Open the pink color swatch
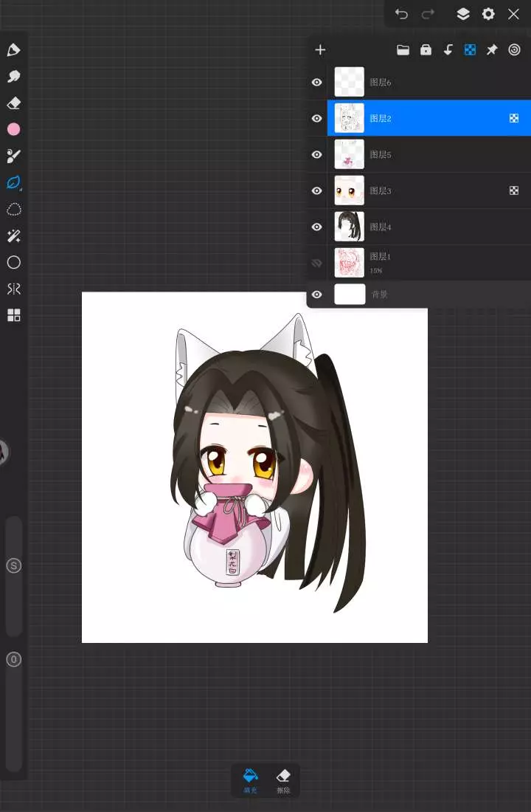Image resolution: width=531 pixels, height=812 pixels. click(x=14, y=129)
